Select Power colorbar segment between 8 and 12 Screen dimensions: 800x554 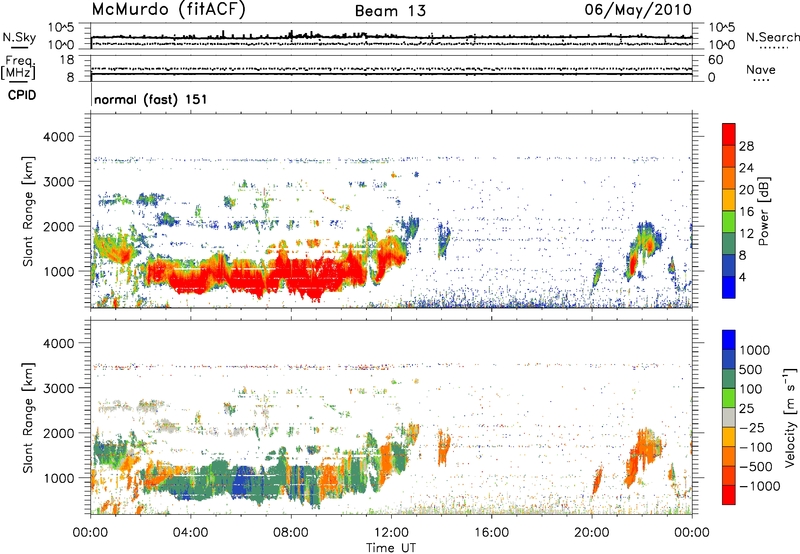click(x=729, y=243)
